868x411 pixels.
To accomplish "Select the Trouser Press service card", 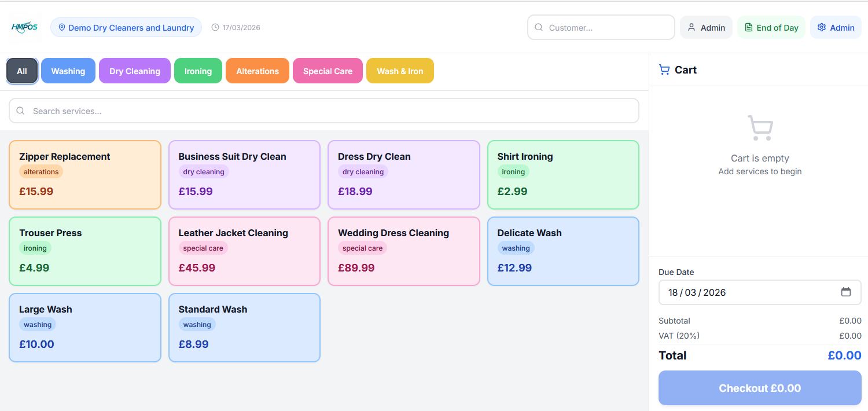I will coord(85,251).
